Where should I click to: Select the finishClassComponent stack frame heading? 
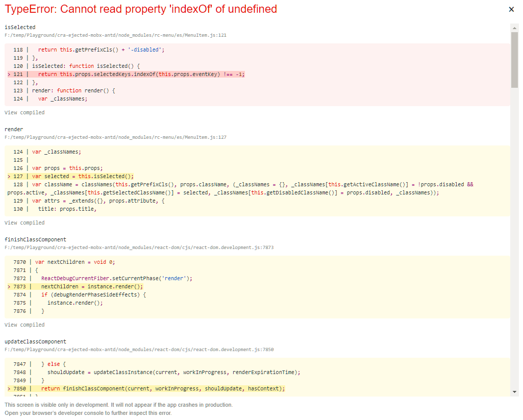click(35, 239)
